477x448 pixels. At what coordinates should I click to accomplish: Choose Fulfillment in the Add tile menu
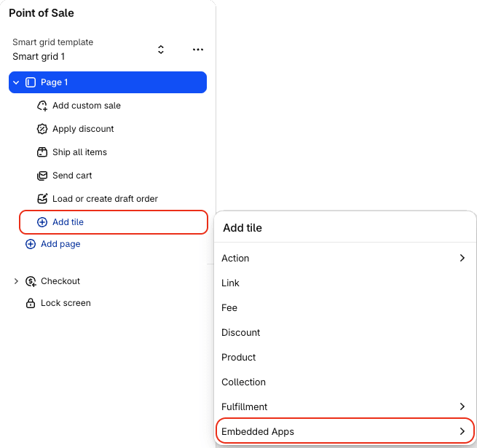345,406
